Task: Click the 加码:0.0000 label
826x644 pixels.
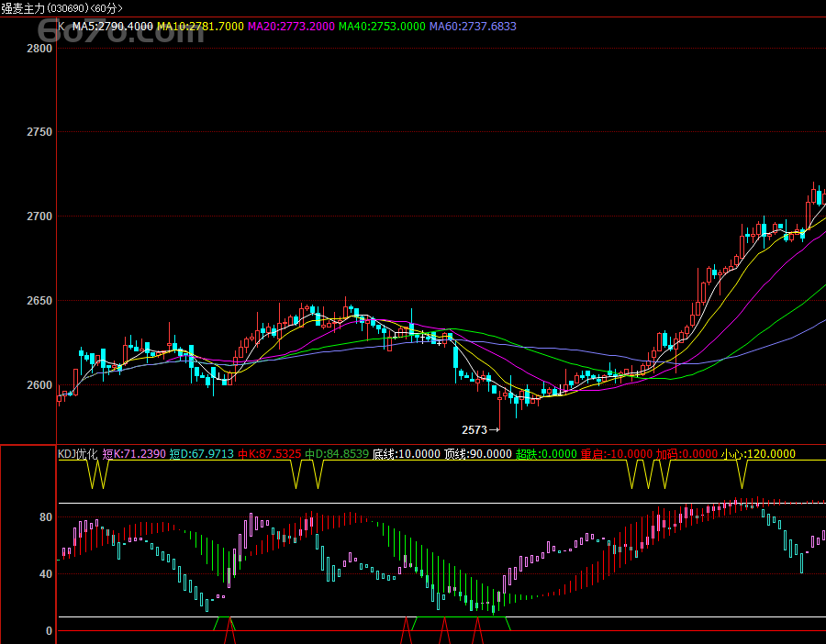Action: tap(686, 454)
